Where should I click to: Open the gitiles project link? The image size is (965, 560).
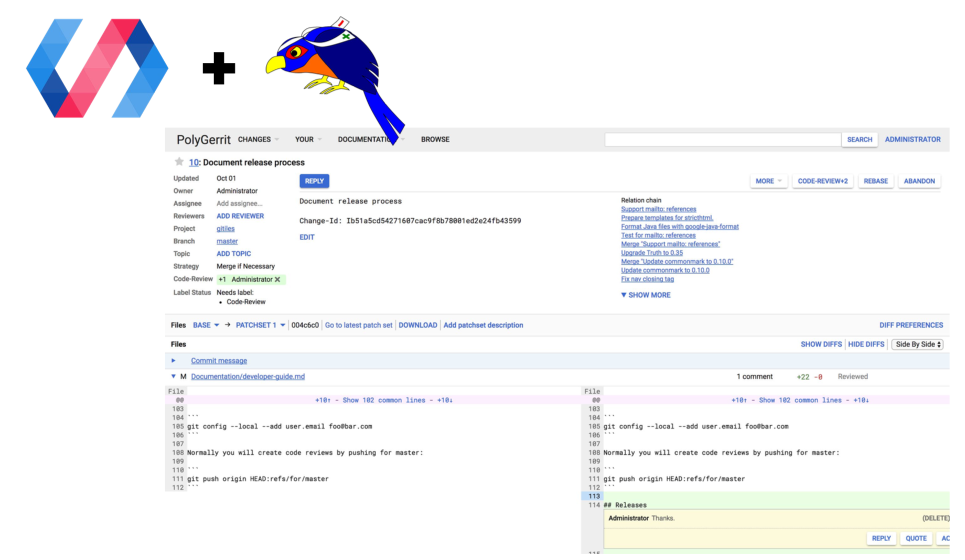click(x=226, y=229)
